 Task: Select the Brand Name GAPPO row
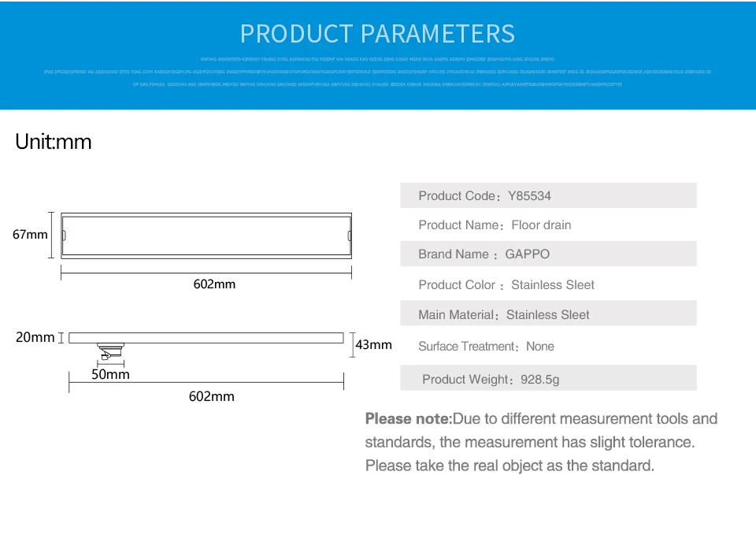pos(548,254)
